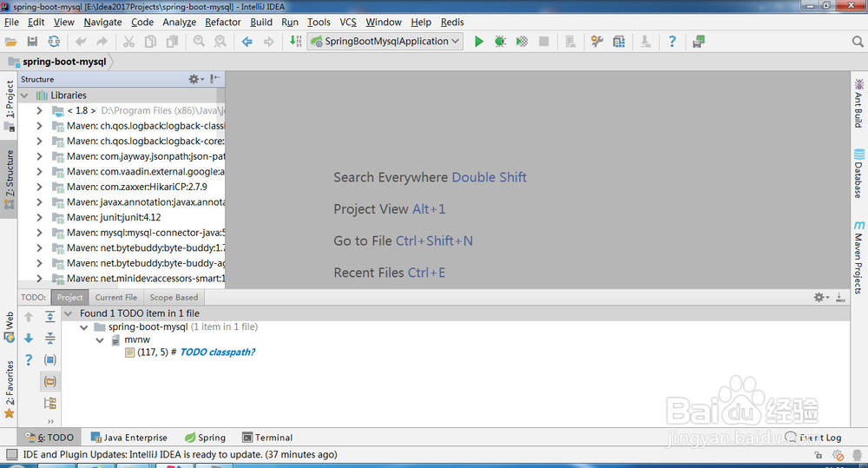Open TODO panel gear settings
This screenshot has height=468, width=868.
(821, 298)
